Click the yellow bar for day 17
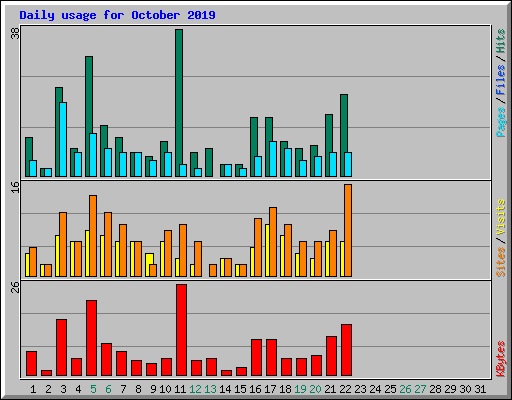Viewport: 512px width, 400px height. [x=267, y=250]
